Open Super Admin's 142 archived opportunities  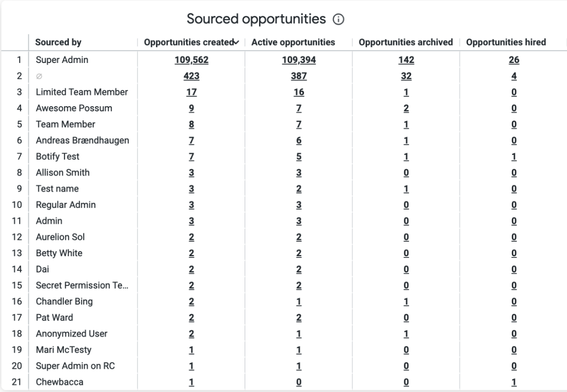[x=406, y=60]
